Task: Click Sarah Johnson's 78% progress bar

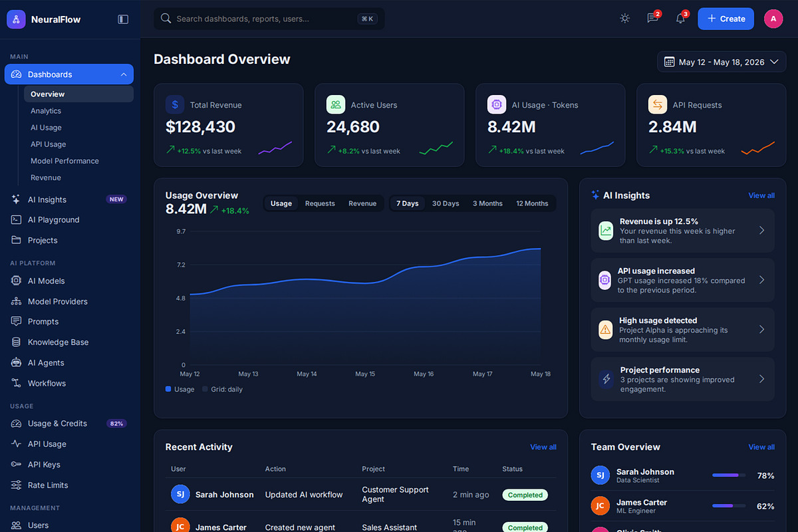Action: point(729,475)
